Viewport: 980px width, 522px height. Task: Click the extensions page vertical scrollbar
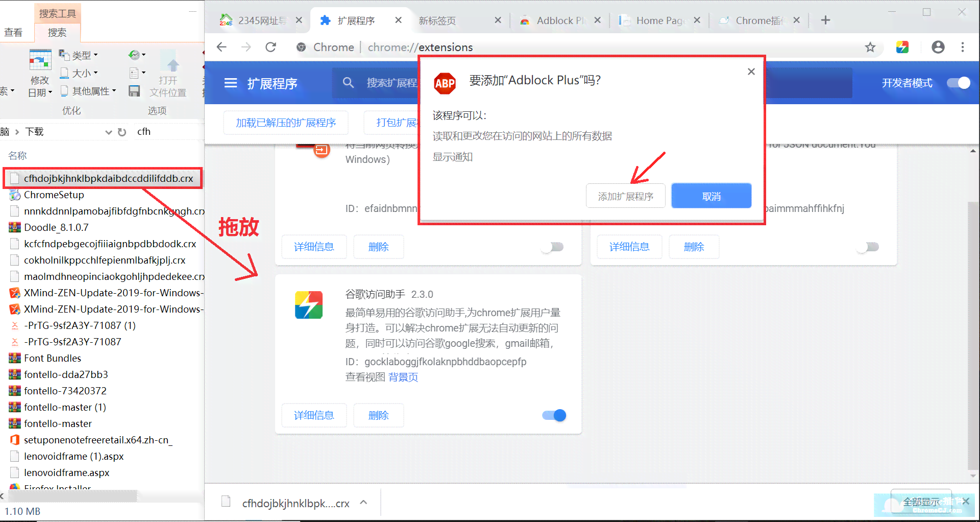pyautogui.click(x=973, y=335)
